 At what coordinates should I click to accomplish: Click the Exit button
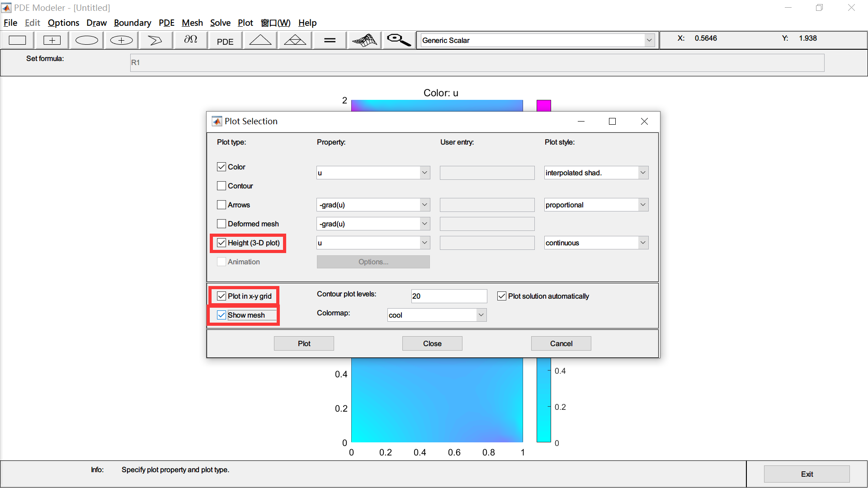point(807,474)
